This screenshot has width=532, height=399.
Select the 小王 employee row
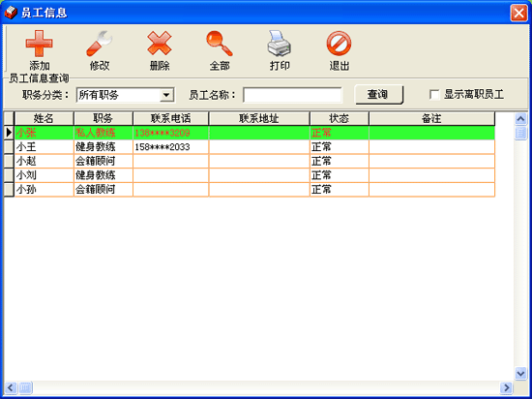click(254, 147)
